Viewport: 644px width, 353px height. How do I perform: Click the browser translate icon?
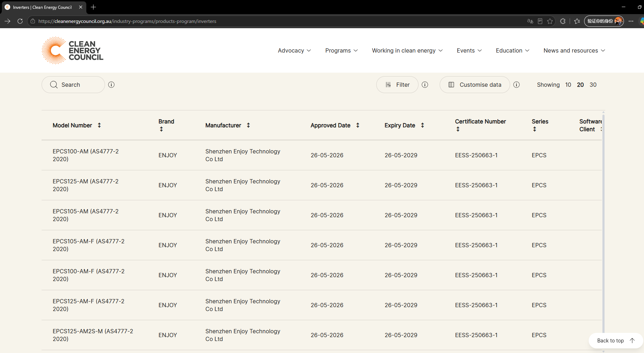click(530, 21)
